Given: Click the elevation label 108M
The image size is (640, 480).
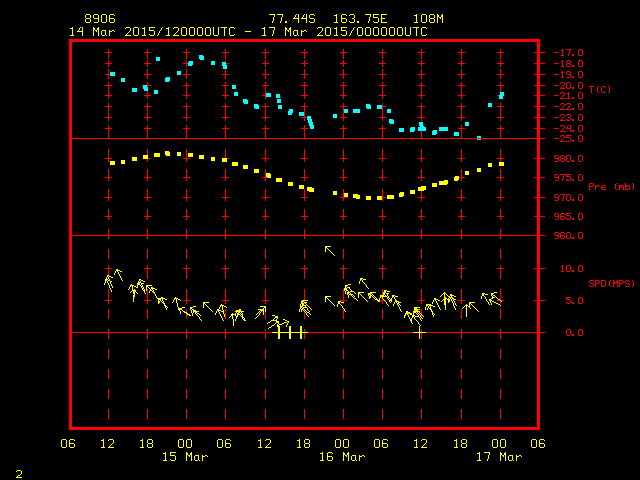Looking at the screenshot, I should [x=427, y=19].
